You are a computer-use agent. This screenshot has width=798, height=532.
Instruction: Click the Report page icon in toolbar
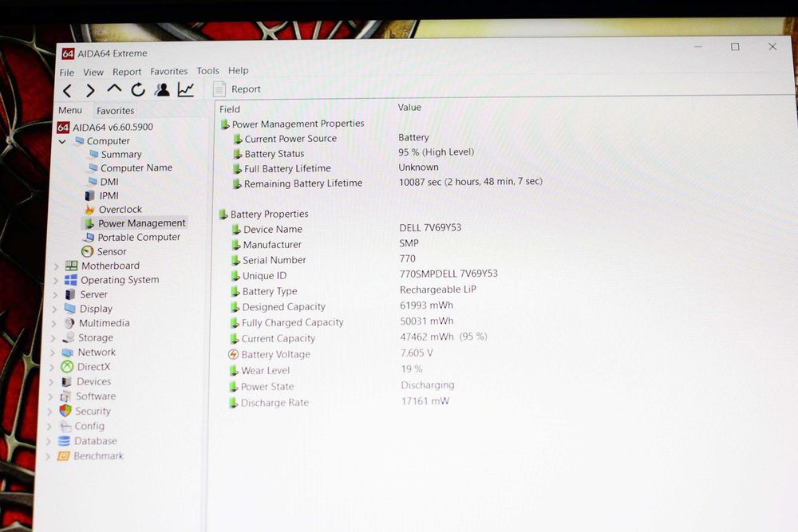[219, 89]
